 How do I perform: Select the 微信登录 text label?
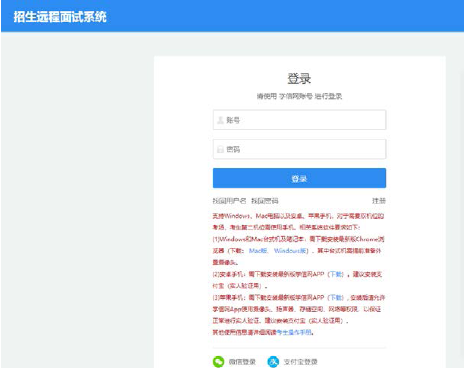click(x=242, y=362)
